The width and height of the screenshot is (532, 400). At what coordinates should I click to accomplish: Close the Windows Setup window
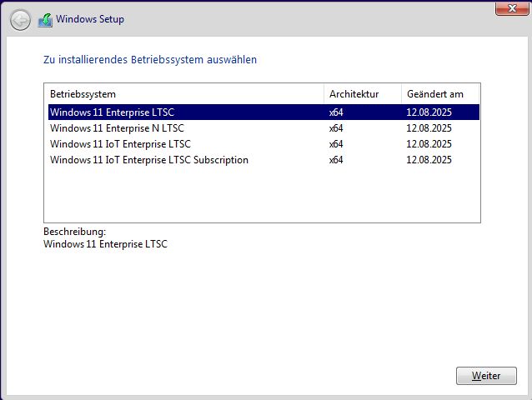coord(512,8)
